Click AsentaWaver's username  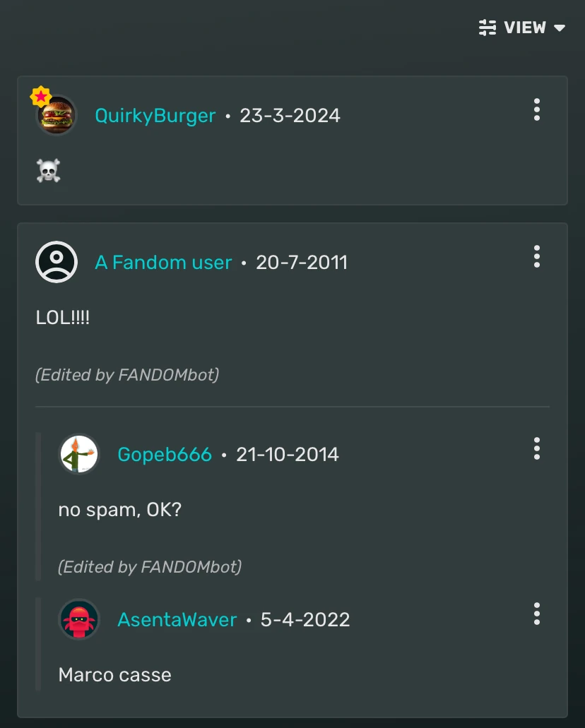[177, 619]
